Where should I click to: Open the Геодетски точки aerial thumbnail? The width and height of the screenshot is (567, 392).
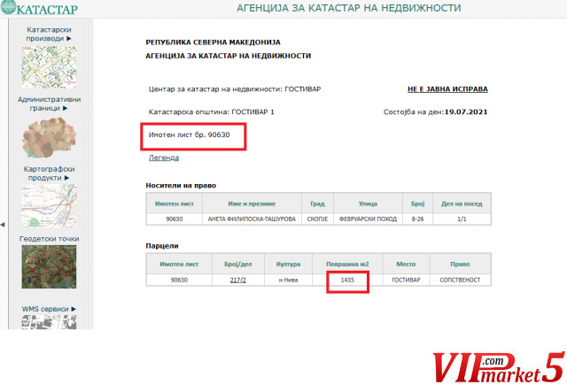tap(49, 269)
